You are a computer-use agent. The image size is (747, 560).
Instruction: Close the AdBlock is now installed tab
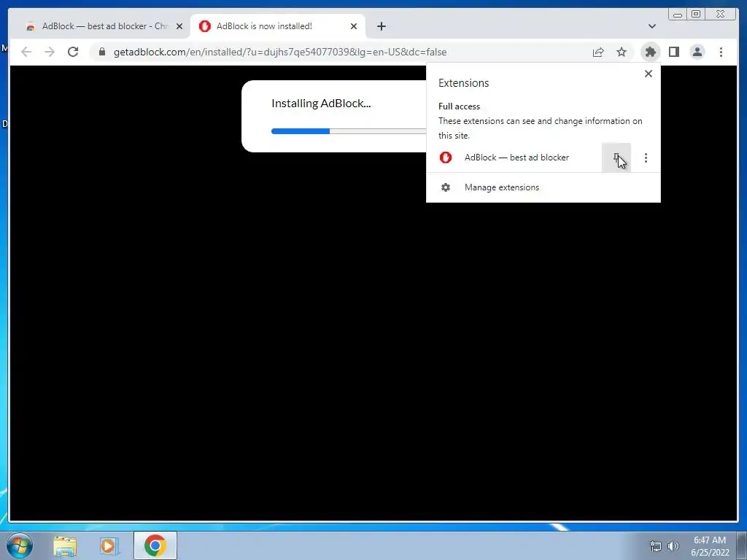354,26
